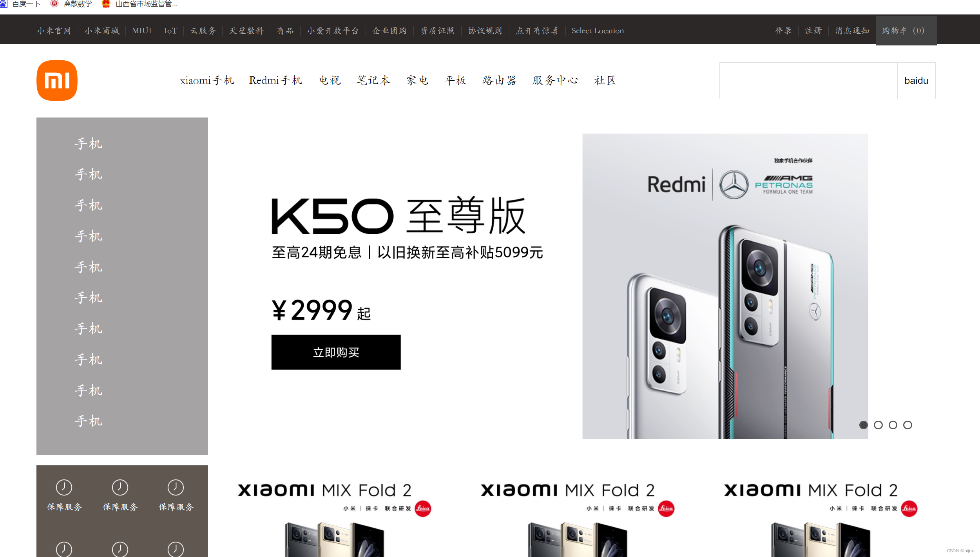The height and width of the screenshot is (557, 980).
Task: Select the first carousel indicator dot
Action: click(863, 425)
